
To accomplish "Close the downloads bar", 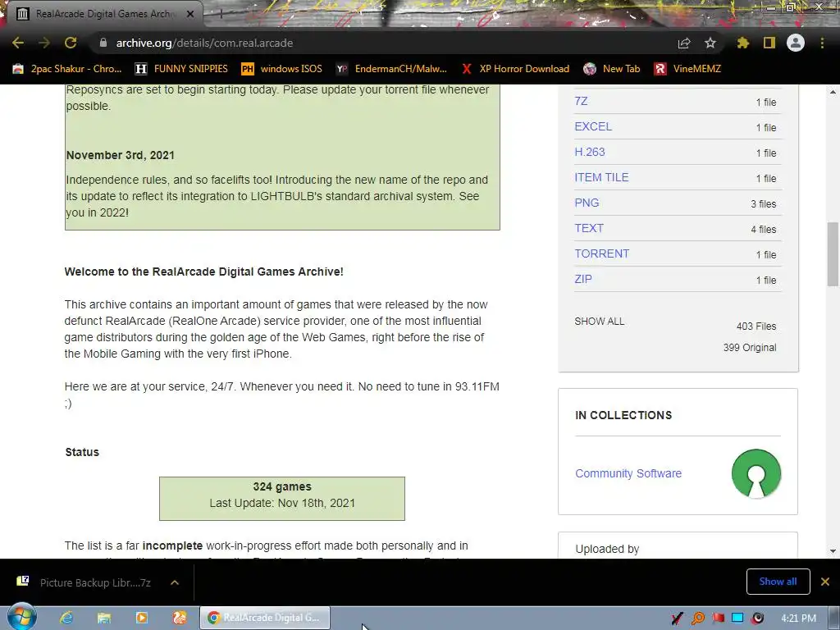I will click(x=825, y=582).
